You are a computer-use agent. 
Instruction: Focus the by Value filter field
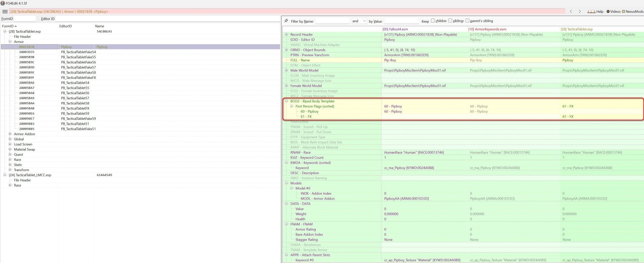coord(401,21)
